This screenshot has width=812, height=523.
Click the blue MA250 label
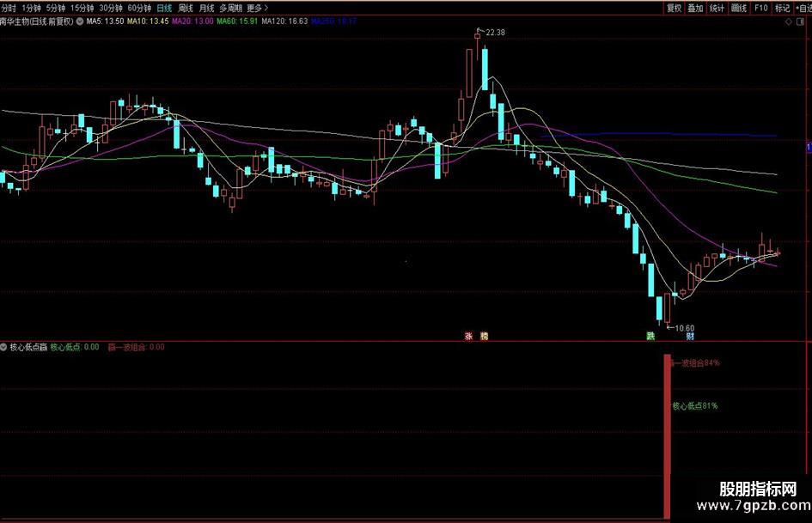pos(333,21)
